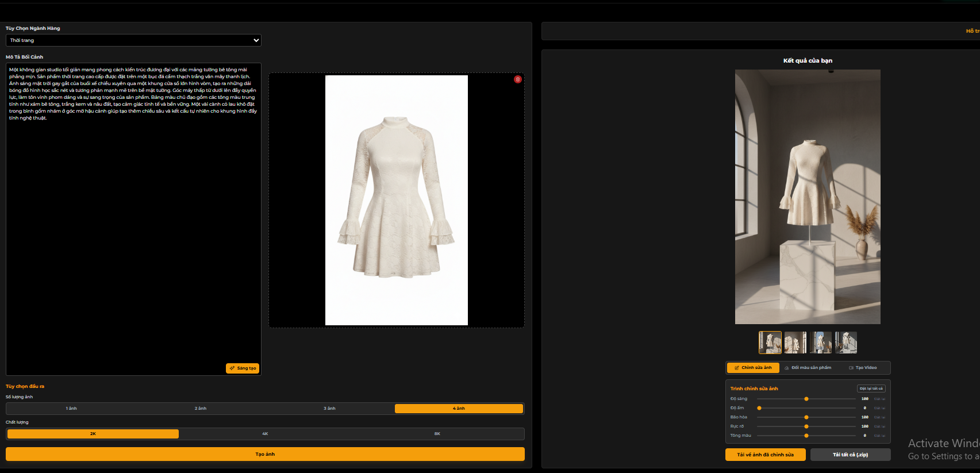980x473 pixels.
Task: Click the sparkle Sáng tạo button
Action: (243, 368)
